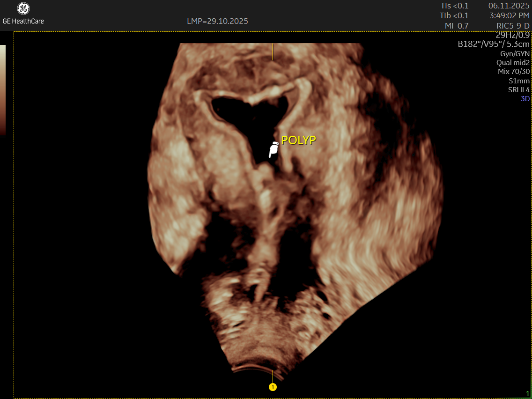532x399 pixels.
Task: Click the white hand pointer annotation icon
Action: [273, 149]
